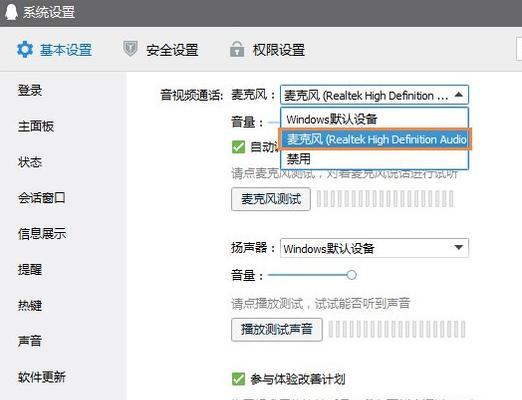Click the shield icon for 安全设置
The height and width of the screenshot is (400, 522).
point(130,49)
